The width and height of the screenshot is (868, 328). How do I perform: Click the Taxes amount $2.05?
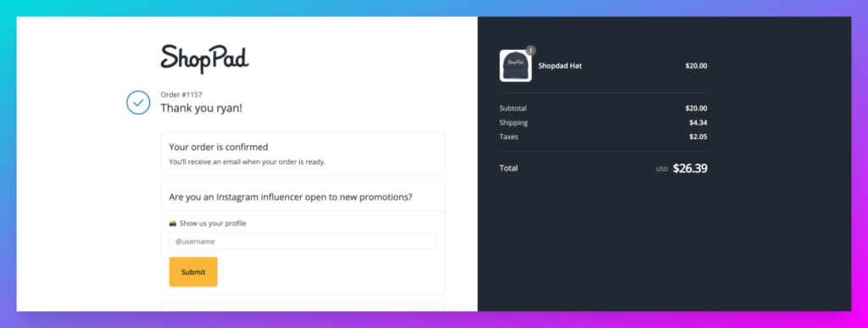tap(698, 136)
